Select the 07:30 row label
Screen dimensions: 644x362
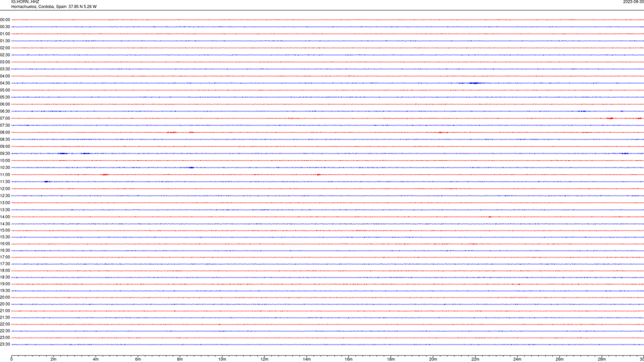coord(5,125)
